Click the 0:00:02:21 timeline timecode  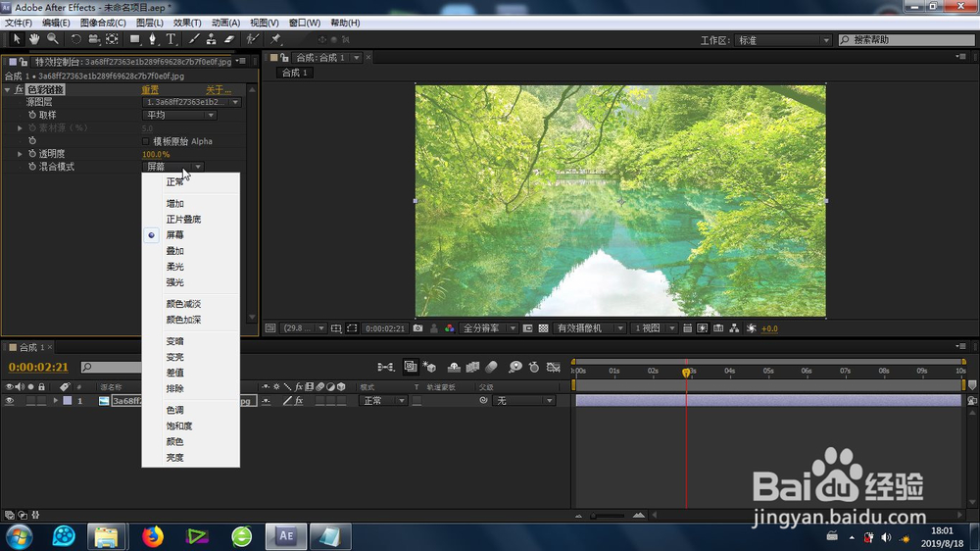38,367
